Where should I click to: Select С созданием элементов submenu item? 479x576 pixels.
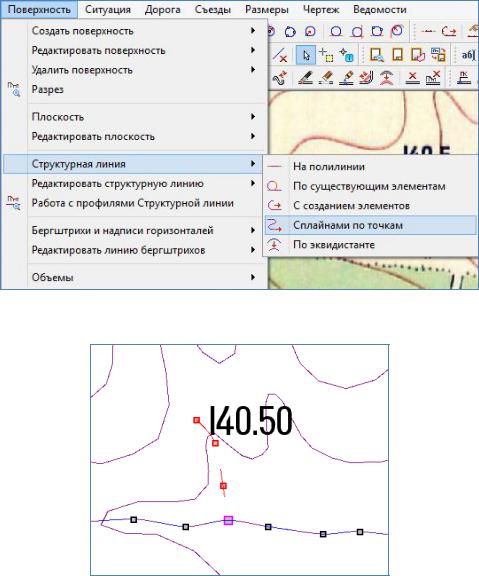(x=370, y=206)
